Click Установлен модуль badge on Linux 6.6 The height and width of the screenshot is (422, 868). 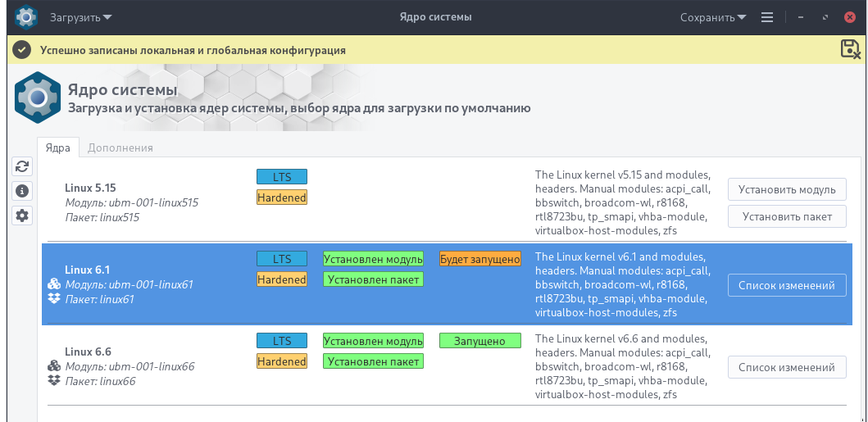click(x=373, y=341)
